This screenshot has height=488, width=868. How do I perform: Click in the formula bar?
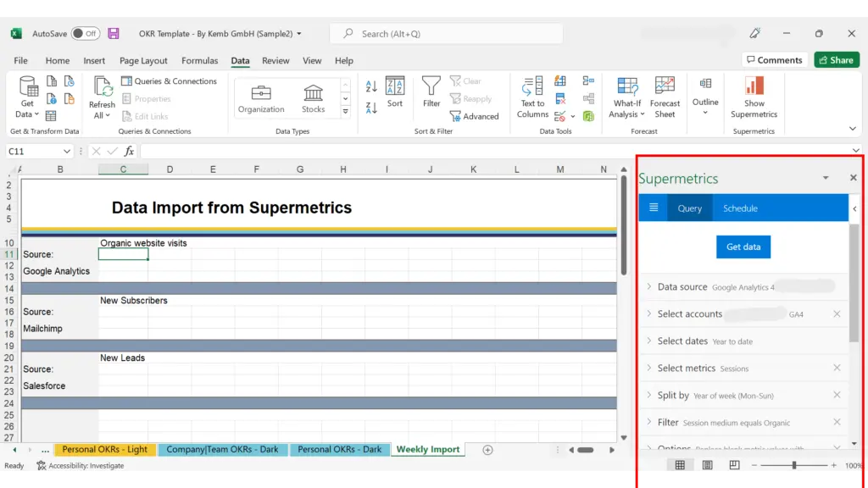[x=495, y=151]
